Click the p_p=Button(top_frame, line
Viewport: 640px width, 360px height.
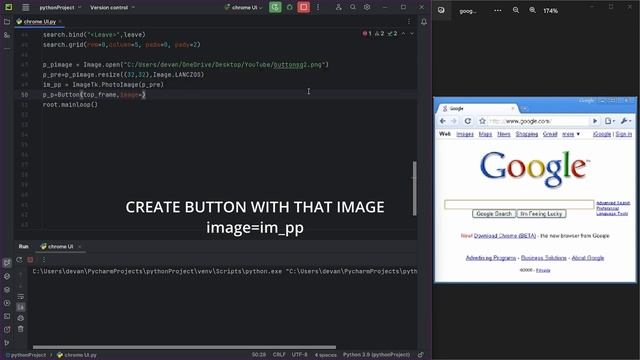coord(94,95)
